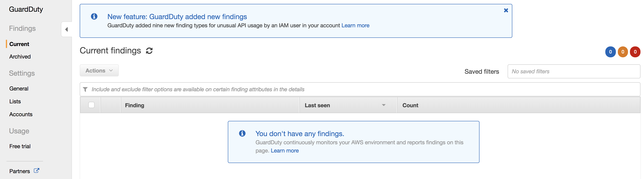Viewport: 644px width, 179px height.
Task: Open the Lists settings page
Action: pyautogui.click(x=15, y=102)
